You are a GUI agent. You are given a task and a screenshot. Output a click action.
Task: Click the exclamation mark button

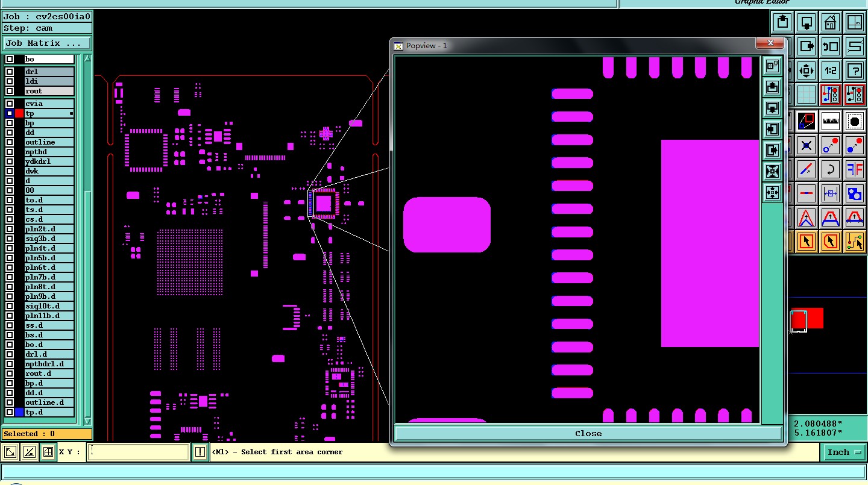[200, 452]
